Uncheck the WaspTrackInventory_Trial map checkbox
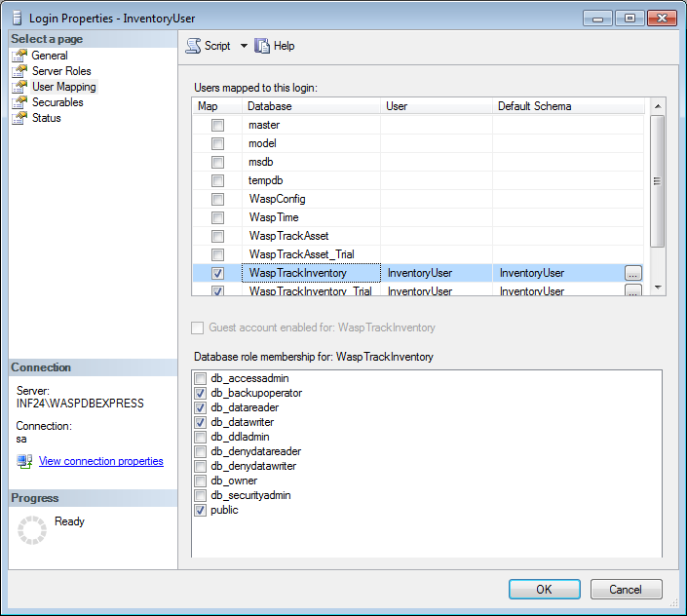The width and height of the screenshot is (687, 616). pyautogui.click(x=217, y=290)
